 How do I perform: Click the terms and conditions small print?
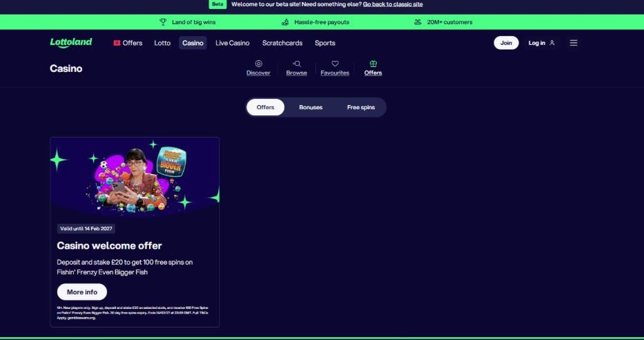click(x=133, y=313)
